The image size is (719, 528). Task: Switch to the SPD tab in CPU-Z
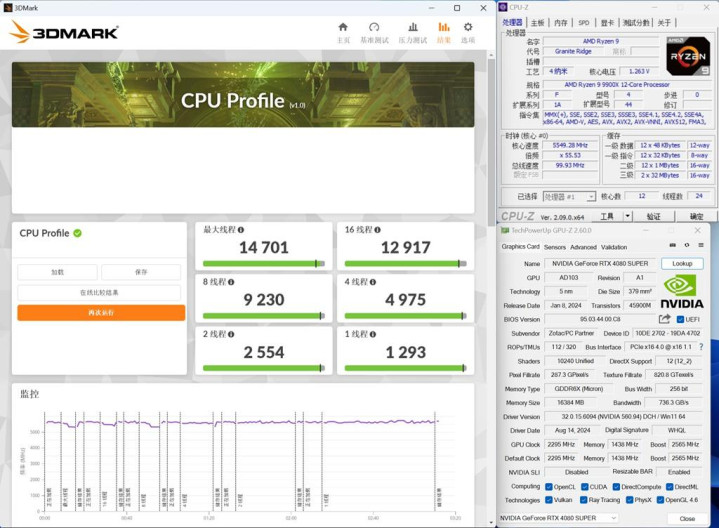[x=584, y=22]
